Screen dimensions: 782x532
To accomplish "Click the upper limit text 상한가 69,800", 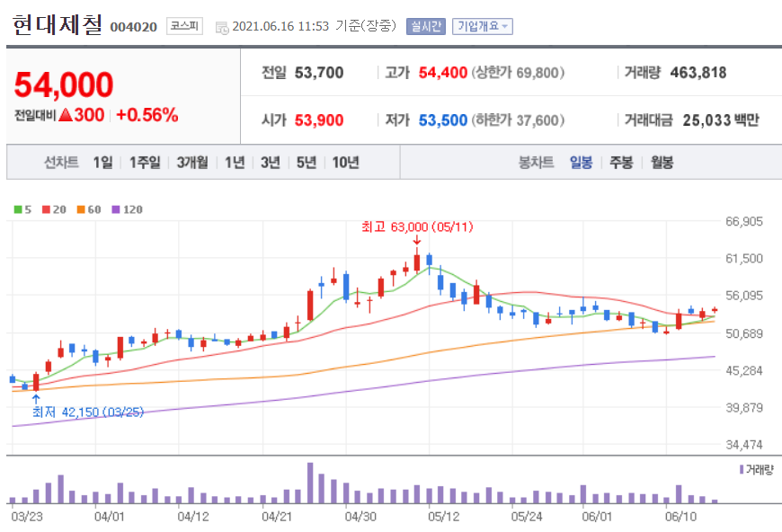I will tap(518, 73).
